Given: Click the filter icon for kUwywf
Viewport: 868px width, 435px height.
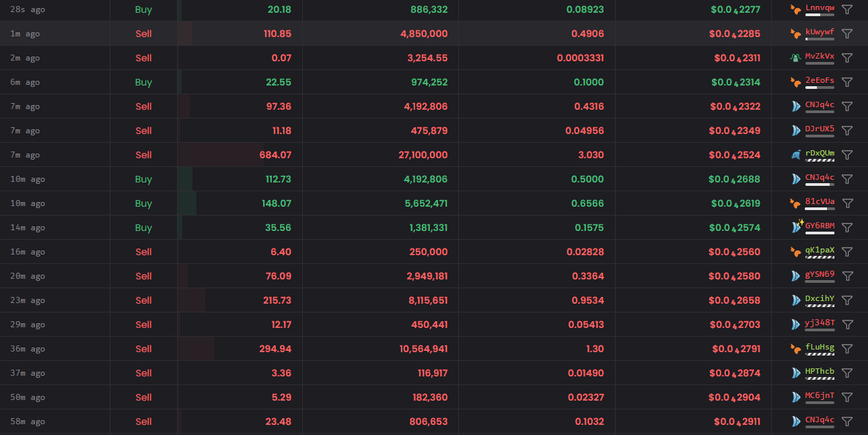Looking at the screenshot, I should tap(847, 34).
